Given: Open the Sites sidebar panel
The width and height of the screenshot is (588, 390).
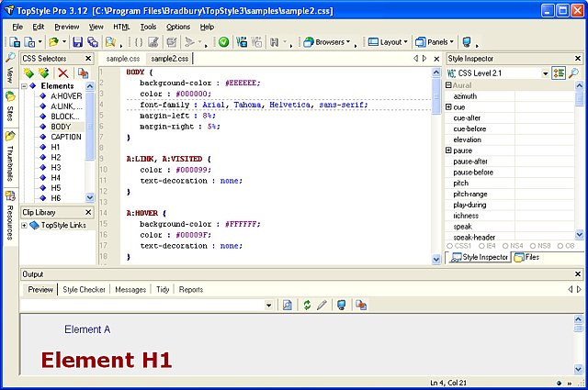Looking at the screenshot, I should (x=10, y=107).
